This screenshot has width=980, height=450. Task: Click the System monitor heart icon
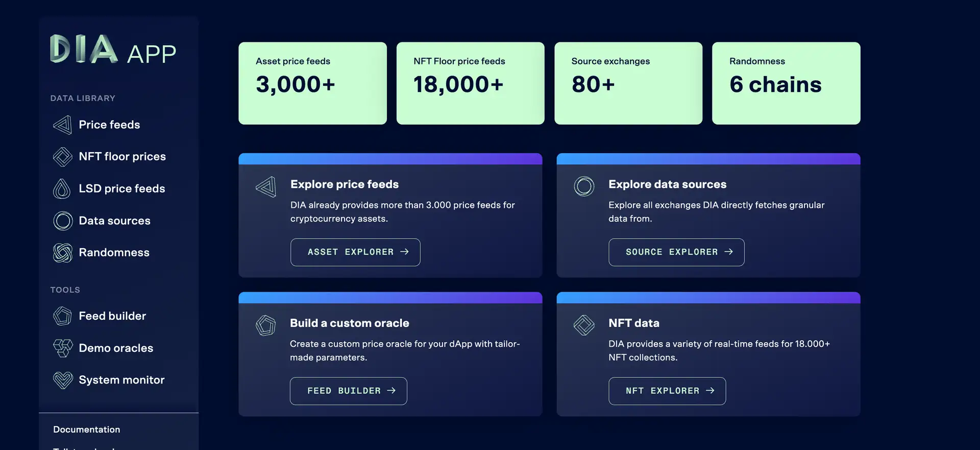pyautogui.click(x=63, y=380)
